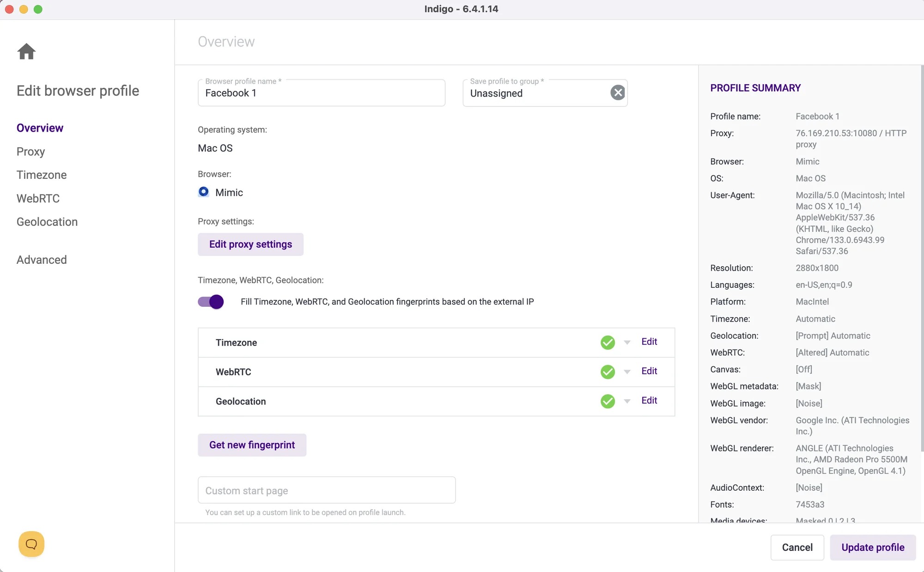The image size is (924, 572).
Task: Click the window title Indigo - 6.4.1.14
Action: (461, 9)
